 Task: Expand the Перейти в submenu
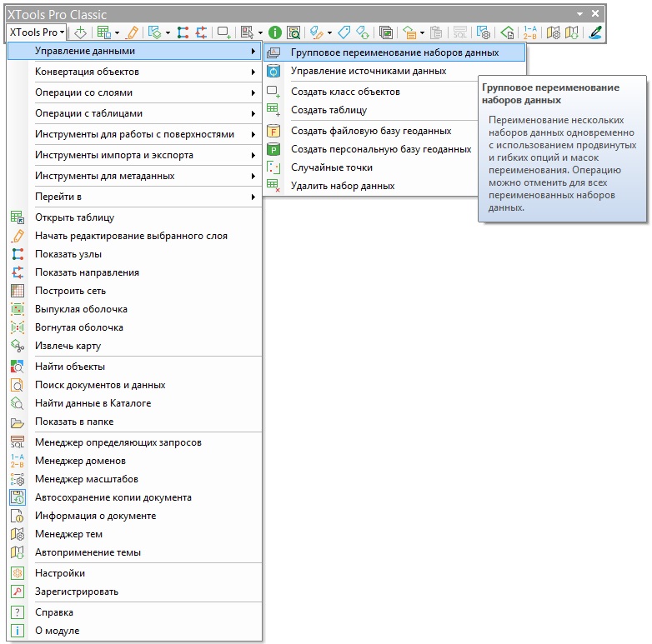pos(135,196)
